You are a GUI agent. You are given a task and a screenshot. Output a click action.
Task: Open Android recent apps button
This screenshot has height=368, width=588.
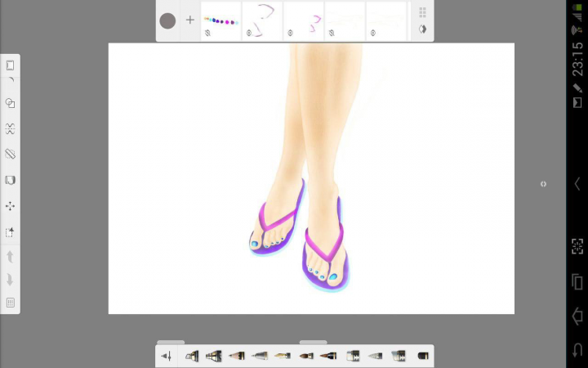click(x=577, y=281)
